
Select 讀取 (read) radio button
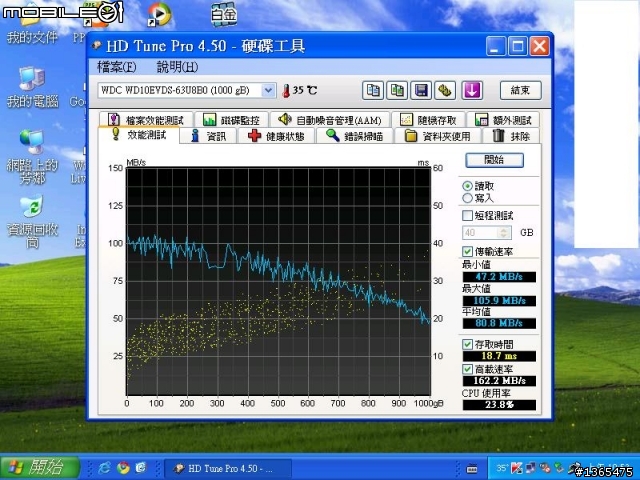(467, 186)
